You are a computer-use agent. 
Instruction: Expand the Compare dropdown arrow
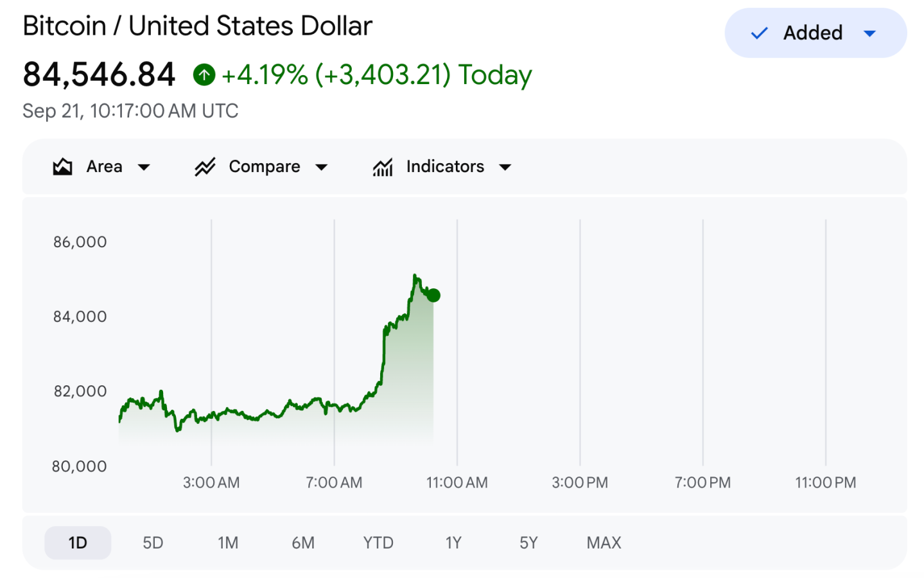pos(322,168)
